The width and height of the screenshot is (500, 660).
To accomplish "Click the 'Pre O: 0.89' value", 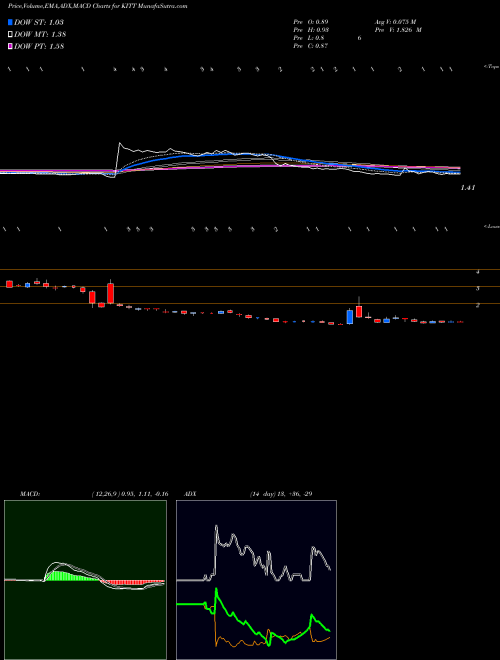I will pos(311,21).
